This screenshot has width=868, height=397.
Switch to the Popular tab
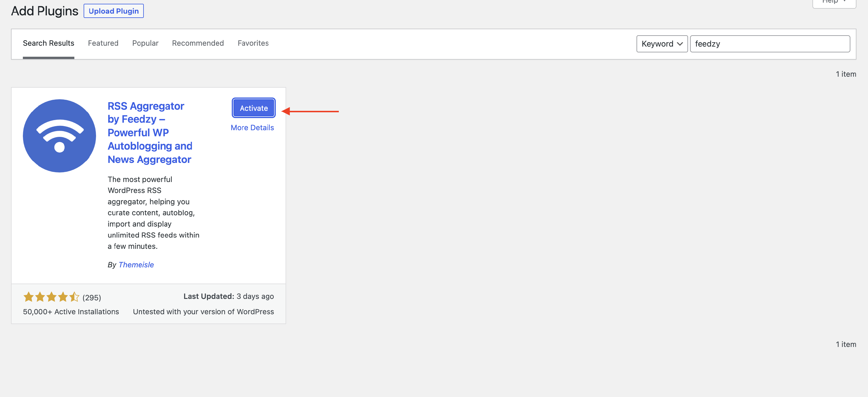(145, 43)
